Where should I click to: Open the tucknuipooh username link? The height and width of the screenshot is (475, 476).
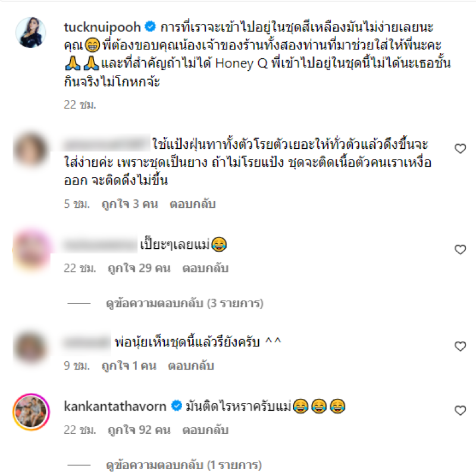tap(102, 27)
